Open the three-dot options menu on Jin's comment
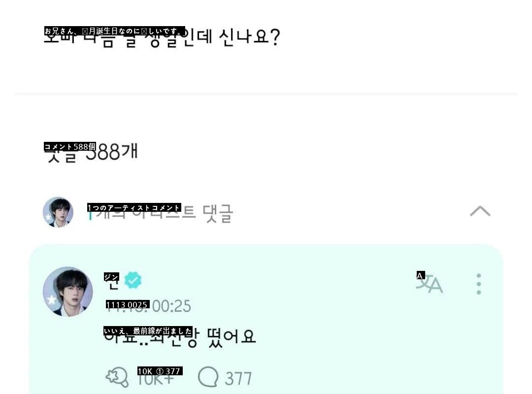Image resolution: width=532 pixels, height=394 pixels. tap(479, 284)
